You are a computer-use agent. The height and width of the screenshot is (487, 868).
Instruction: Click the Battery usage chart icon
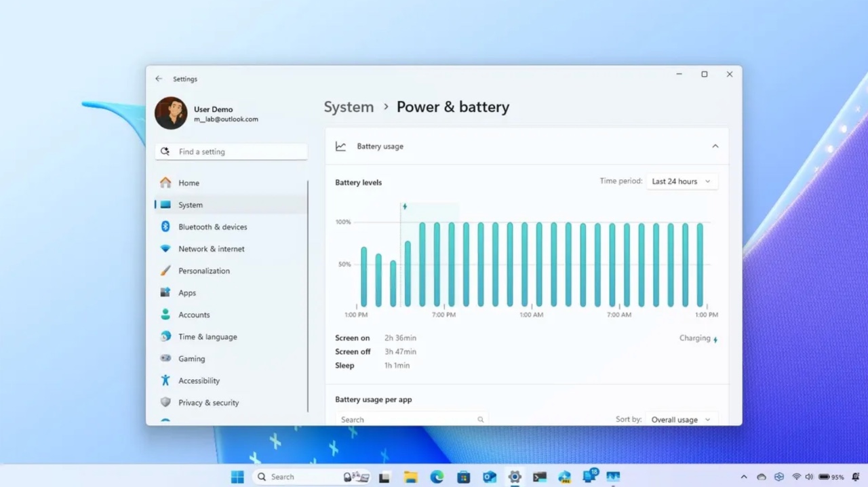click(340, 147)
